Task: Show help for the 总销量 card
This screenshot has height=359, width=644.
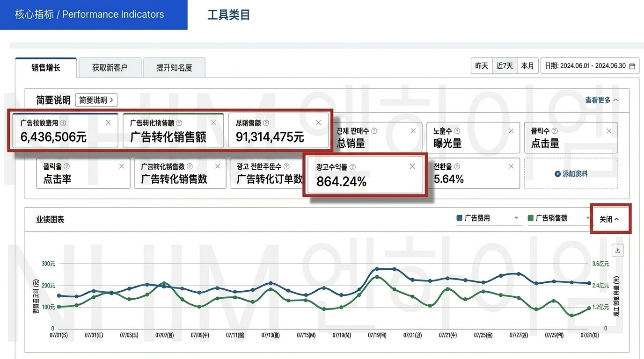Action: (x=374, y=131)
